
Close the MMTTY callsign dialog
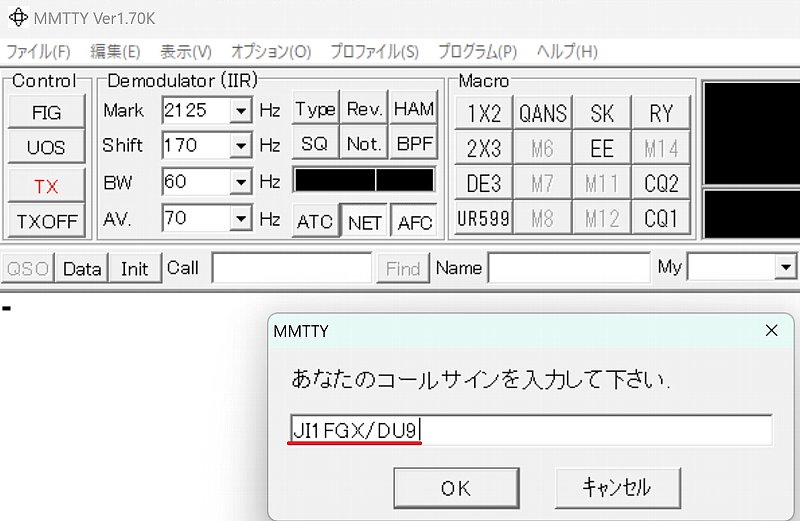(x=771, y=331)
